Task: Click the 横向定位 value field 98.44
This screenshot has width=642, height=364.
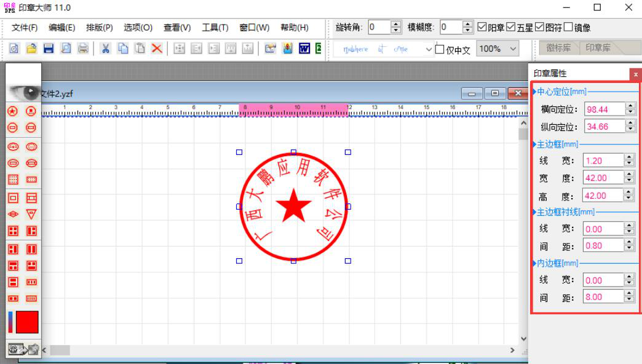Action: click(604, 109)
